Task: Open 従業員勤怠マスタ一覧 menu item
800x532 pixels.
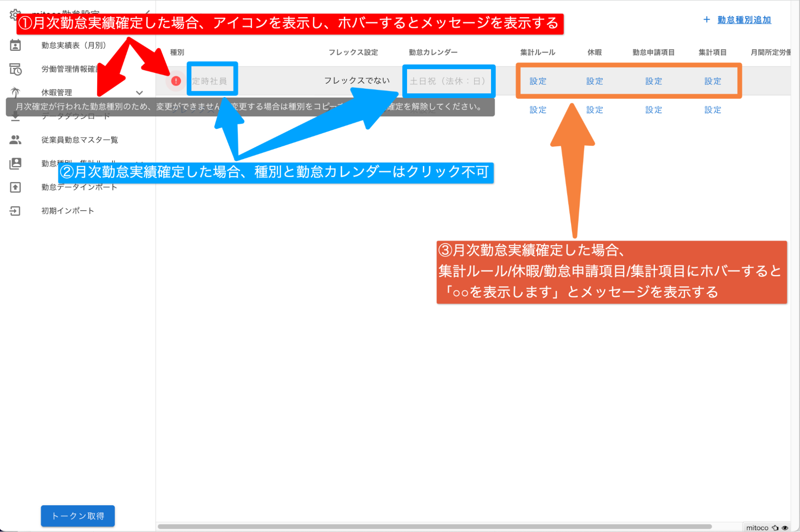Action: pos(80,140)
